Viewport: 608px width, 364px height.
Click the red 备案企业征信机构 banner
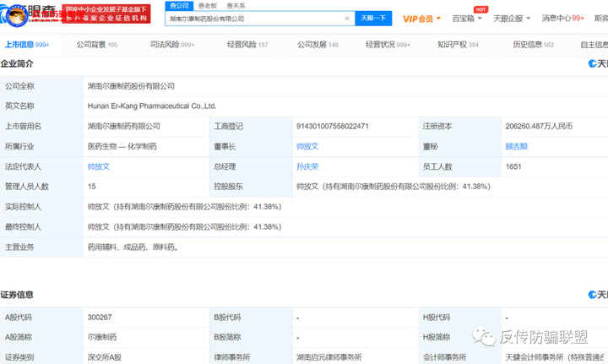[106, 14]
